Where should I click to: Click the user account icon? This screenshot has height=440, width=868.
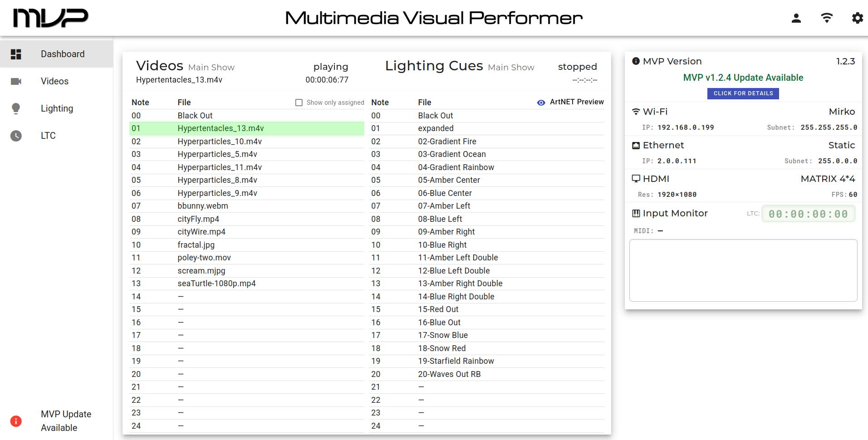(796, 18)
